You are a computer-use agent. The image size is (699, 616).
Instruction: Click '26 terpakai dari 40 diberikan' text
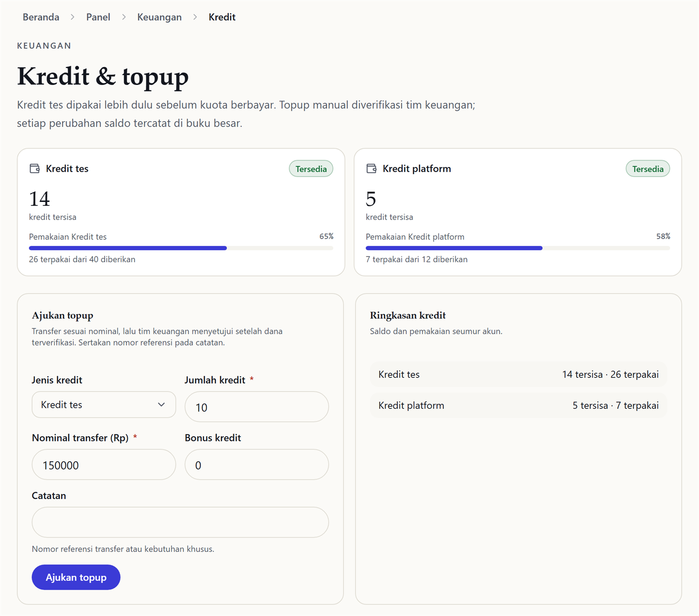(x=82, y=259)
